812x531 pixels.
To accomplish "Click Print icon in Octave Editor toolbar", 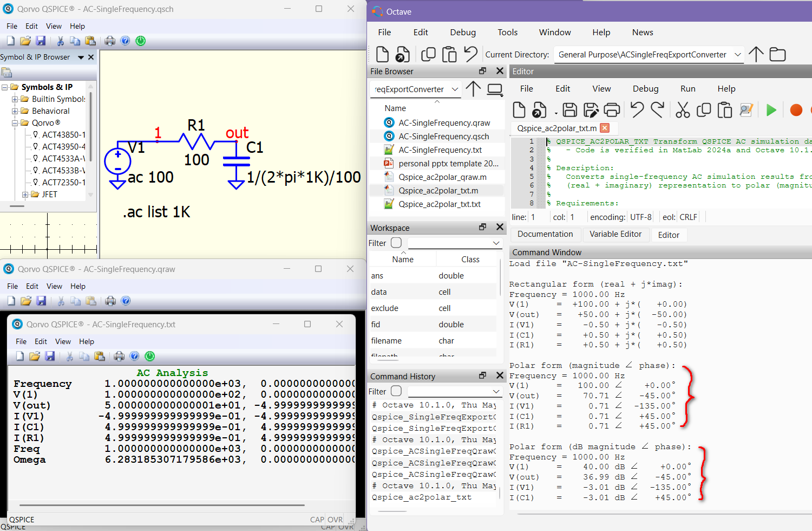I will (612, 110).
